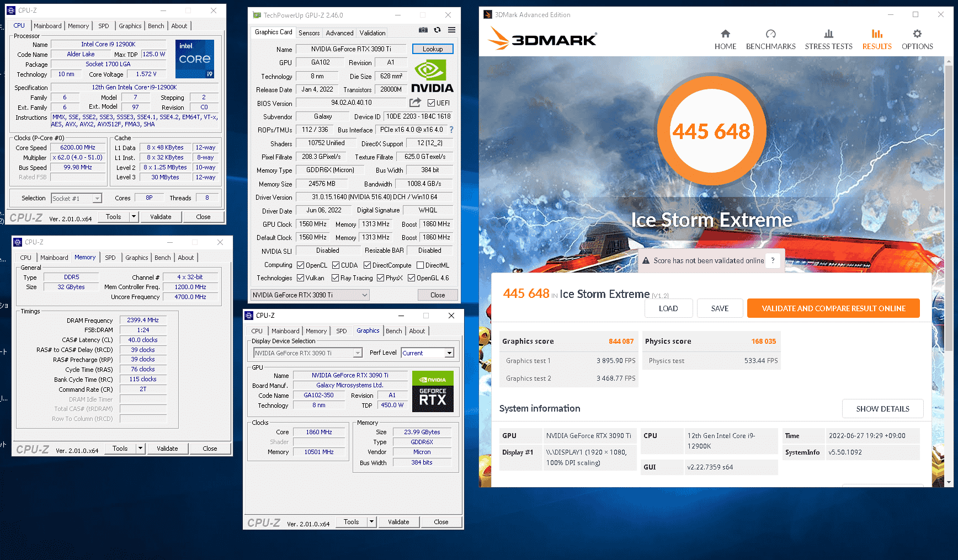The image size is (958, 560).
Task: Go to 3DMark Stress Tests
Action: coord(828,40)
